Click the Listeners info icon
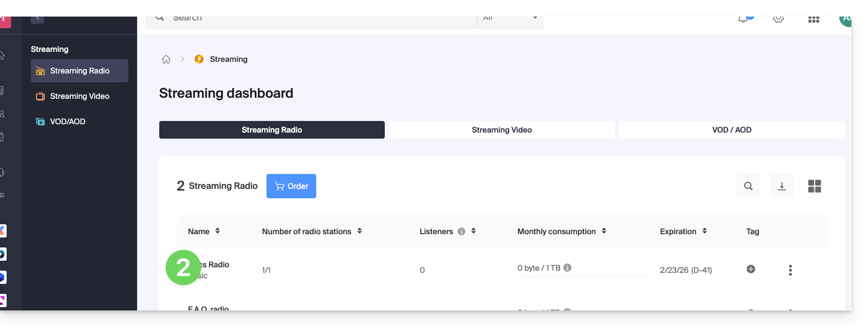This screenshot has width=868, height=327. (461, 231)
